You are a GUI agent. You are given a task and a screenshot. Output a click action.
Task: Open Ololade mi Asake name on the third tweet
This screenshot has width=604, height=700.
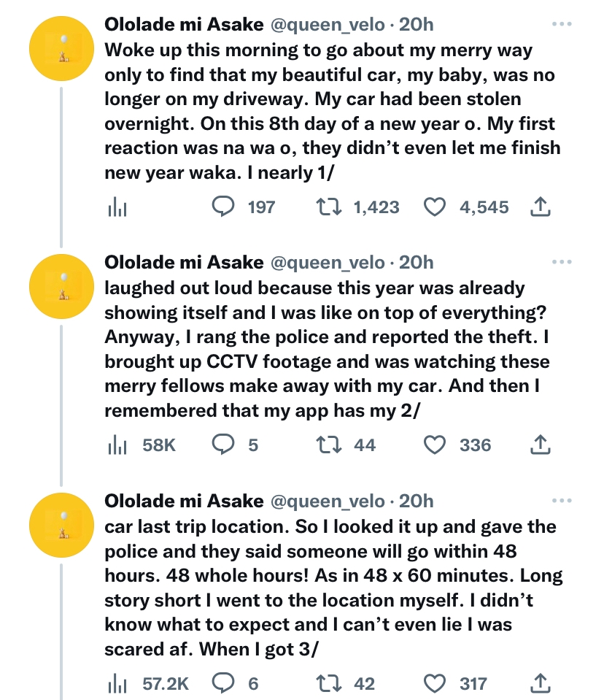pos(184,501)
